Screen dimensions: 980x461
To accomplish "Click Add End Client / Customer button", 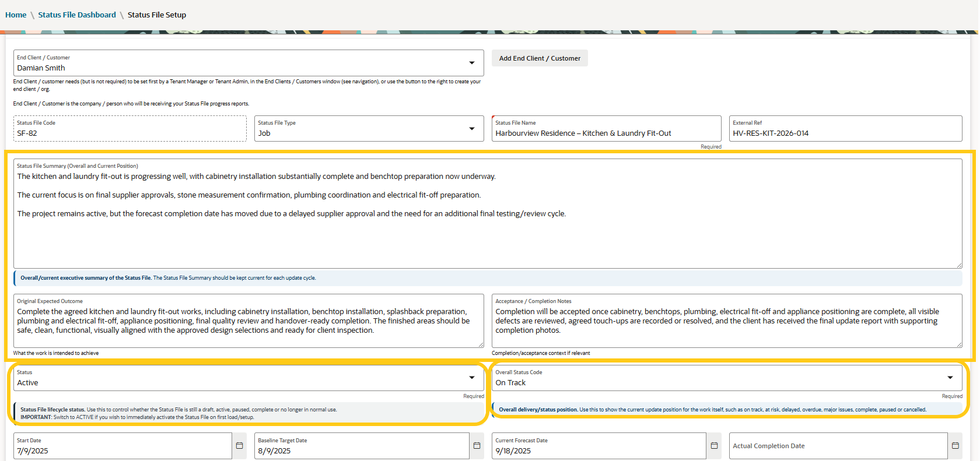I will point(540,58).
